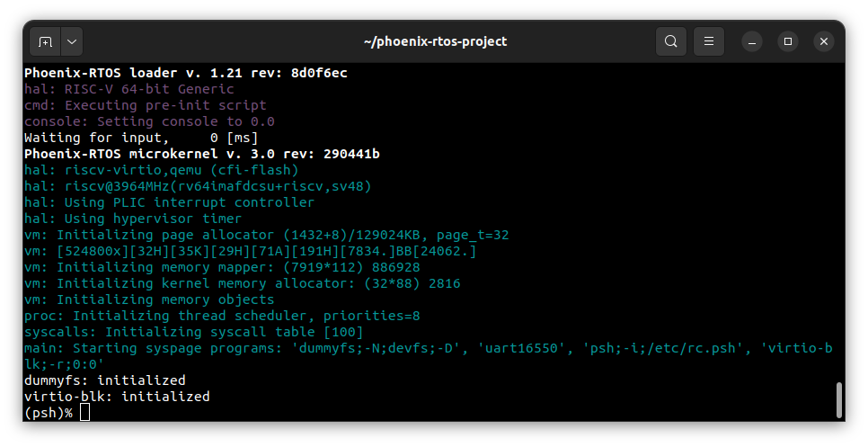Click the 'RISC-V 64-bit Generic' line
This screenshot has height=447, width=868.
click(x=128, y=89)
